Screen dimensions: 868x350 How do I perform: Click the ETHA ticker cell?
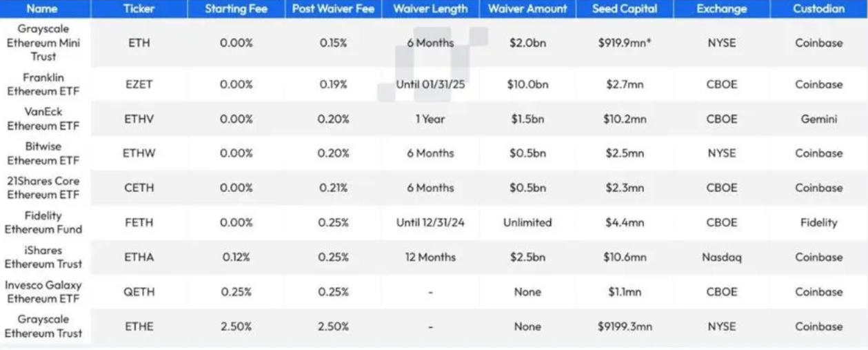pyautogui.click(x=139, y=257)
